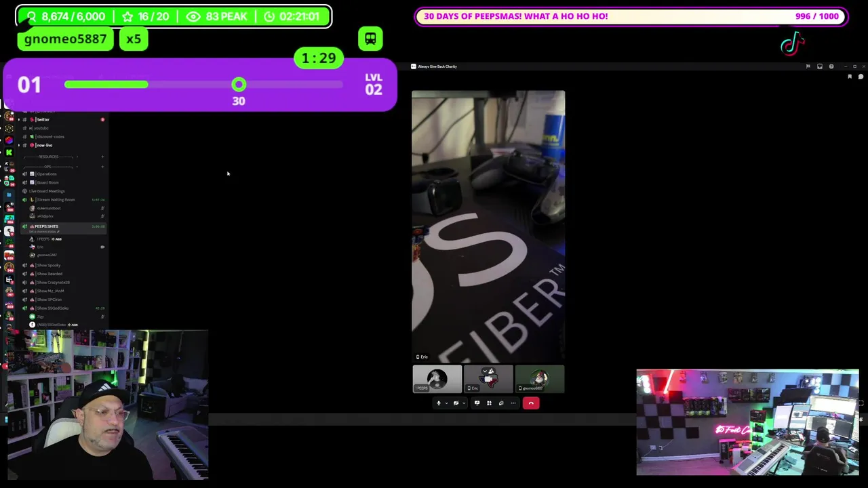Image resolution: width=868 pixels, height=488 pixels.
Task: Click the room overview camera feed
Action: coord(747,422)
